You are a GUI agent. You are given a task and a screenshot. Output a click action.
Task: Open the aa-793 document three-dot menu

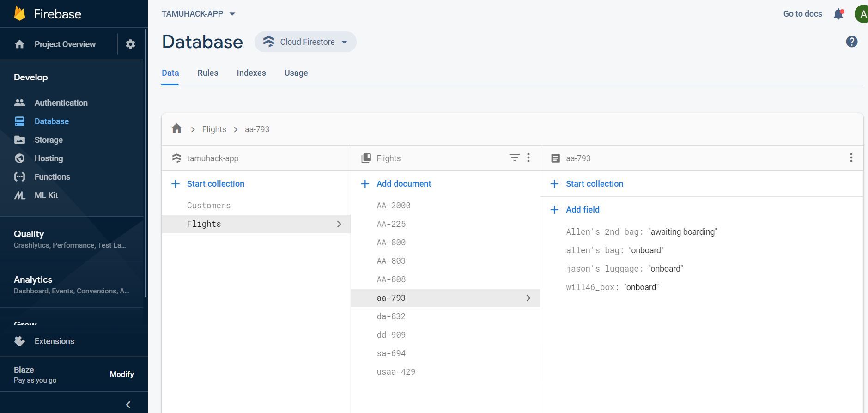[x=851, y=158]
